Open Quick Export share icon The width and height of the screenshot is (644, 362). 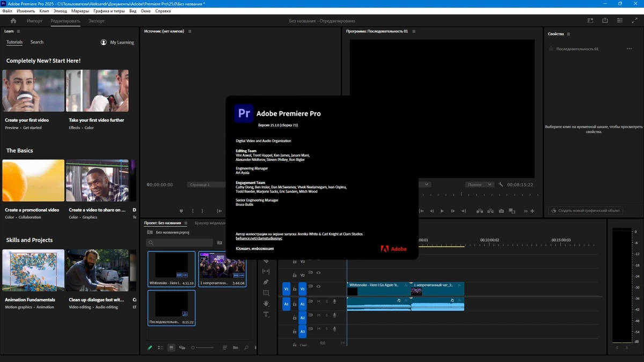click(605, 21)
